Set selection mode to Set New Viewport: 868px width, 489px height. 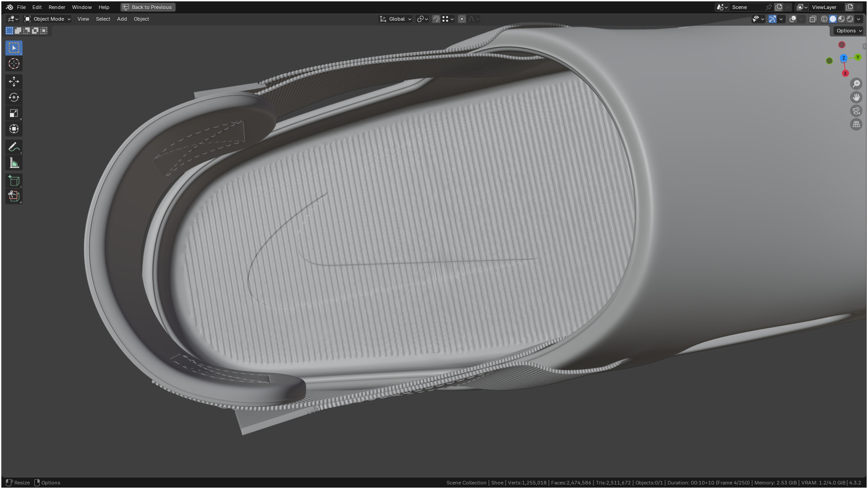[9, 31]
